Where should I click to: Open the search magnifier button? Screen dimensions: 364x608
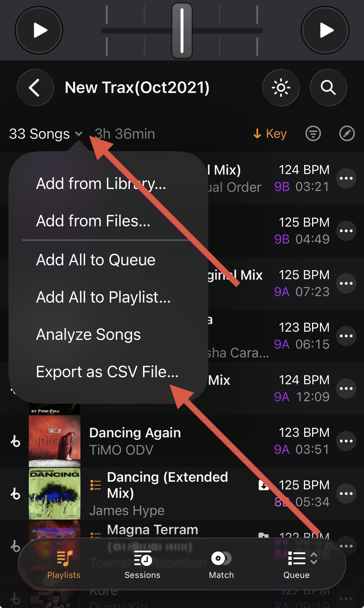click(x=328, y=88)
